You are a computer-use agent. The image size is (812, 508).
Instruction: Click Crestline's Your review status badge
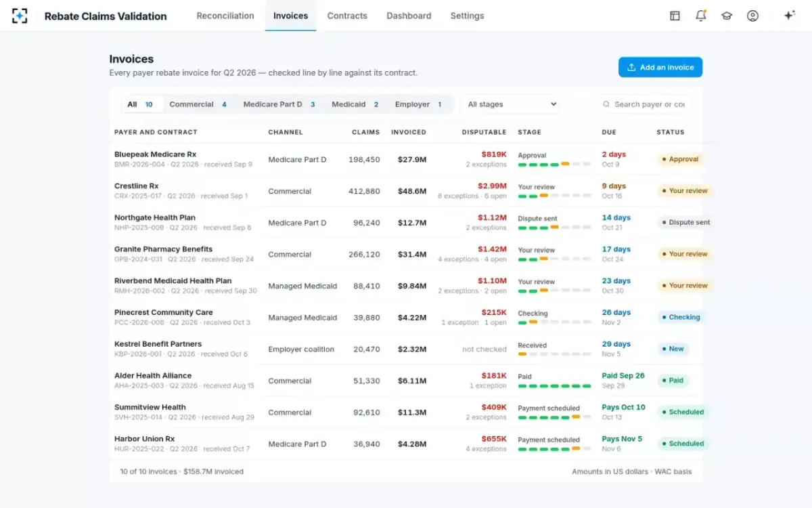pyautogui.click(x=685, y=191)
